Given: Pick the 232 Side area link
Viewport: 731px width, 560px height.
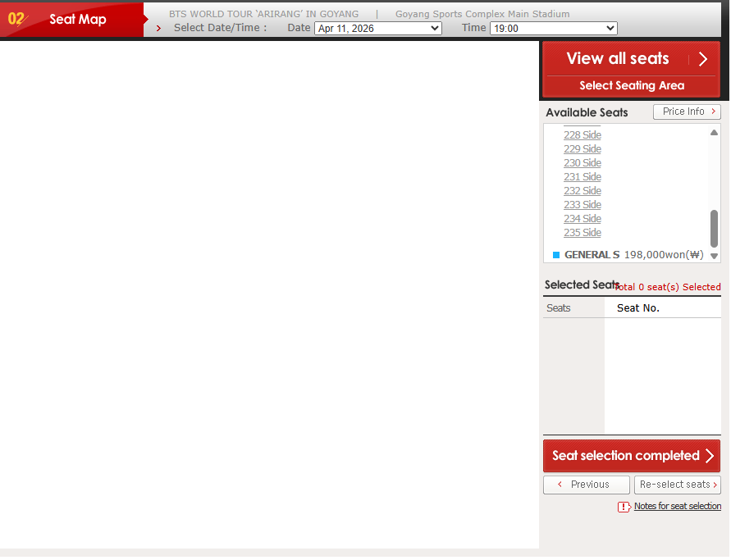Looking at the screenshot, I should (583, 191).
